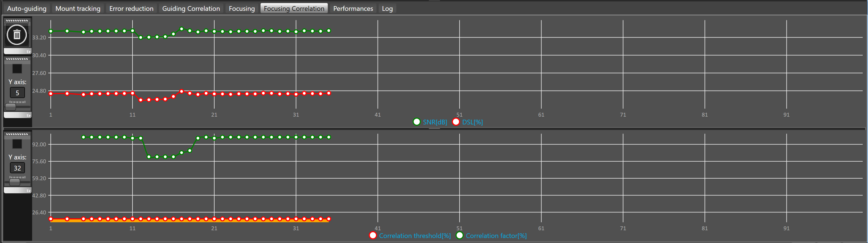The width and height of the screenshot is (868, 243).
Task: Select the Guiding Correlation tab
Action: tap(191, 8)
